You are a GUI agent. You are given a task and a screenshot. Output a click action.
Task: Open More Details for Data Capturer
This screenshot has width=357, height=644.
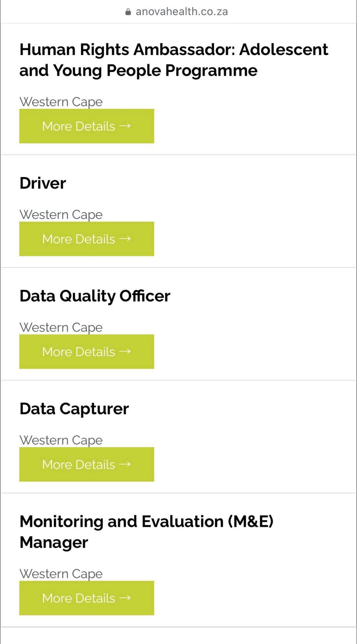pyautogui.click(x=86, y=464)
